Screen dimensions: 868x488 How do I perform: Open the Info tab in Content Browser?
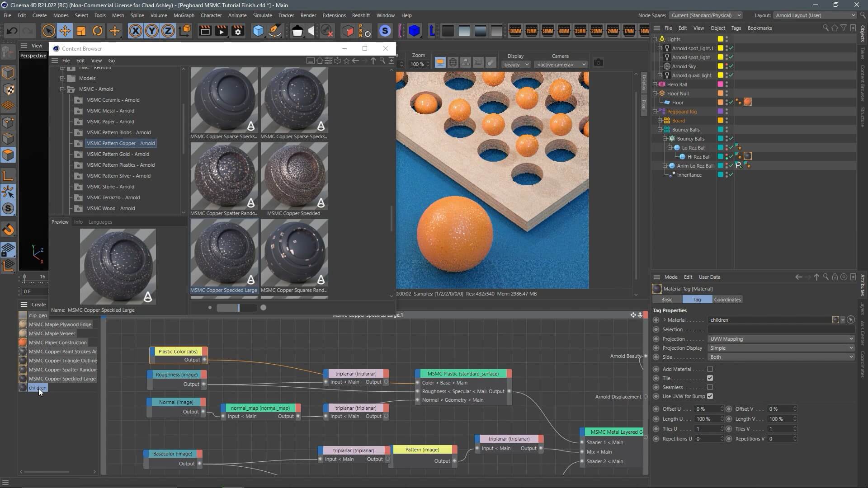(x=78, y=222)
